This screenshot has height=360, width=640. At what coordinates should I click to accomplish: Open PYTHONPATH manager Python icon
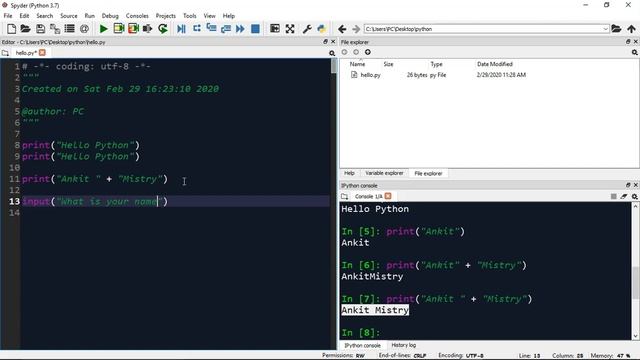pyautogui.click(x=322, y=29)
